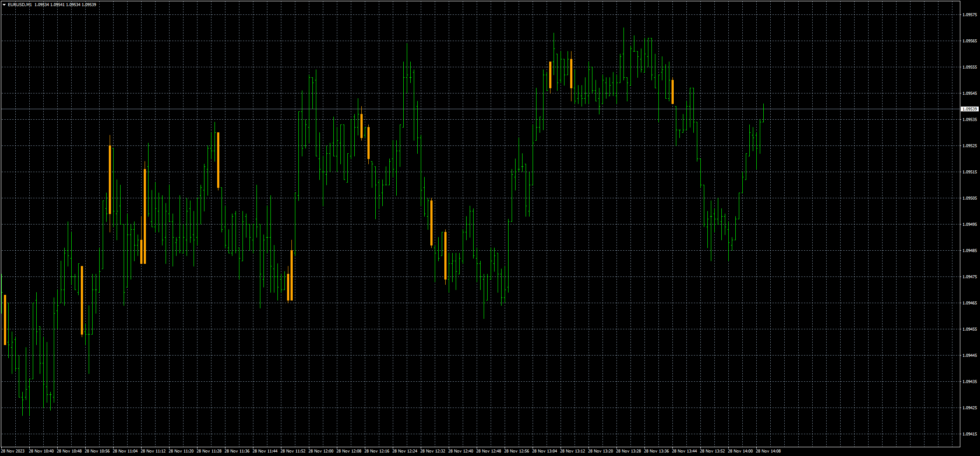Click the 1.09575 price scale value
The image size is (980, 456).
(x=970, y=15)
